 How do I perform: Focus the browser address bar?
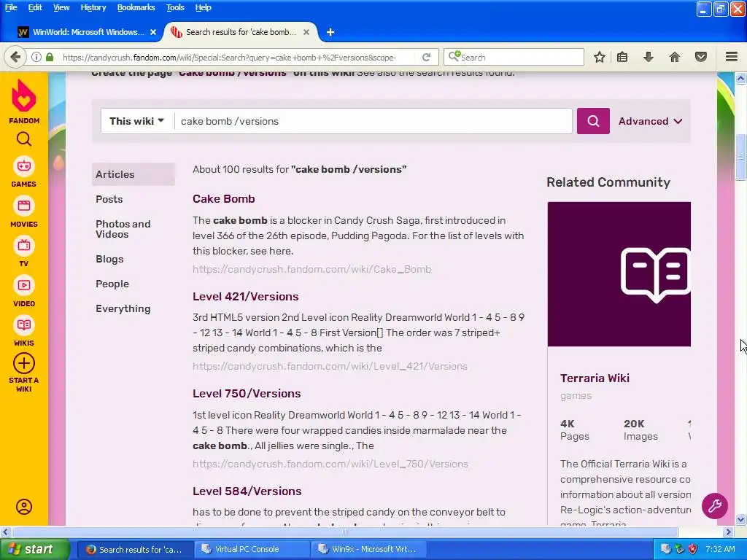(x=228, y=57)
